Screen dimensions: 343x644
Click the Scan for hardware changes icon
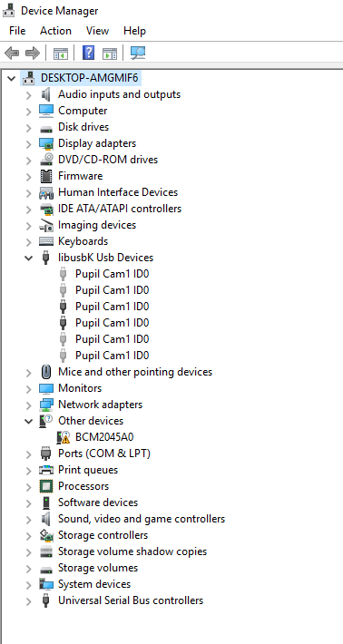coord(137,53)
